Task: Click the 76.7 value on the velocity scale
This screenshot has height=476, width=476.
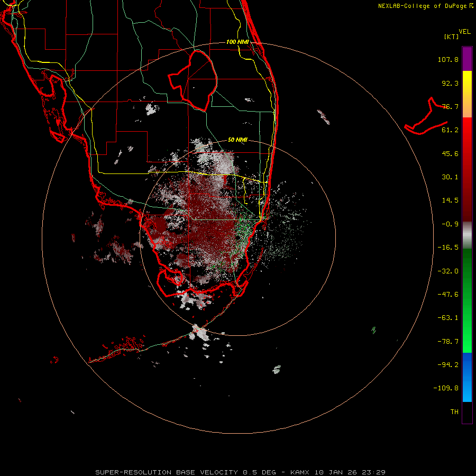Action: (450, 106)
